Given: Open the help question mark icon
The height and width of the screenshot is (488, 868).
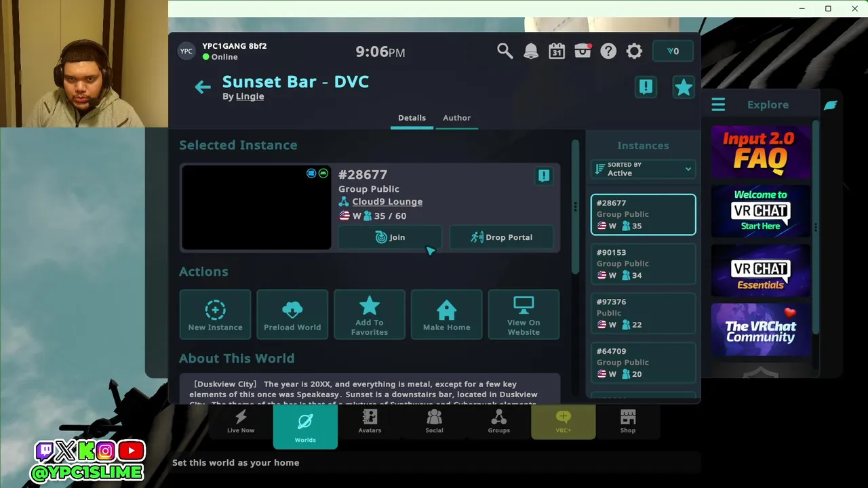Looking at the screenshot, I should [608, 52].
